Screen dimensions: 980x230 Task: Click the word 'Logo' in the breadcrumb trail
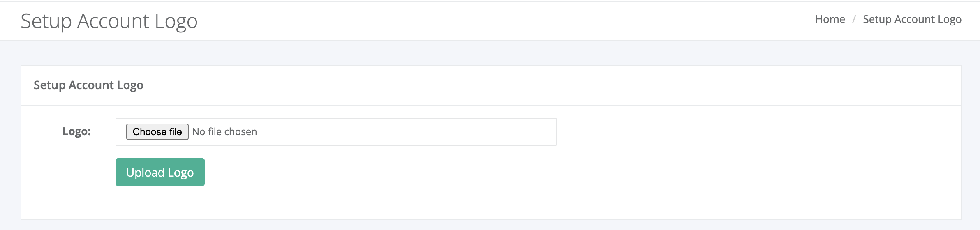click(950, 20)
